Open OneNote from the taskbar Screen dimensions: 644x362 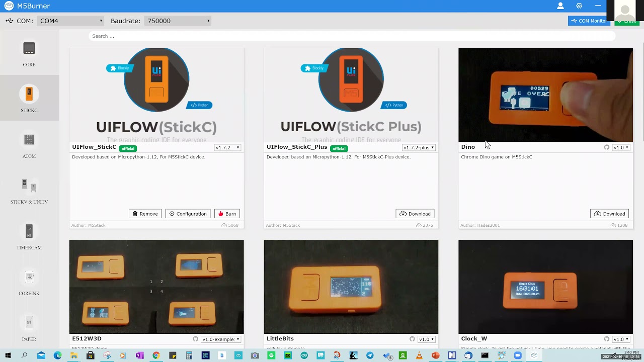(139, 355)
